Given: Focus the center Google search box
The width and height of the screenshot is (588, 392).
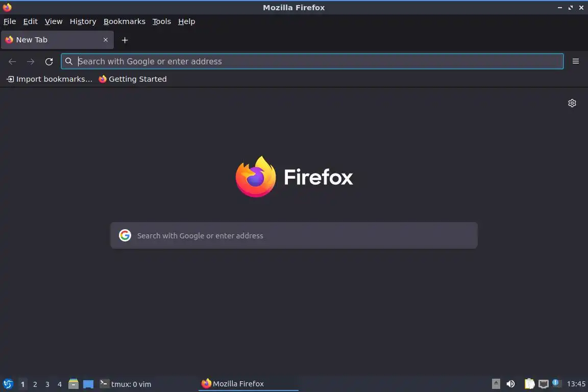Looking at the screenshot, I should pyautogui.click(x=294, y=236).
